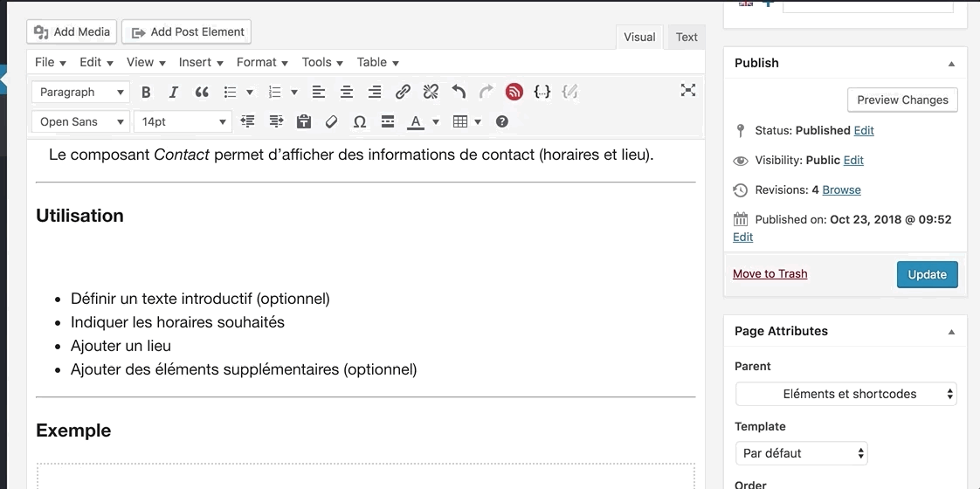Viewport: 980px width, 489px height.
Task: Insert a blockquote
Action: (202, 92)
